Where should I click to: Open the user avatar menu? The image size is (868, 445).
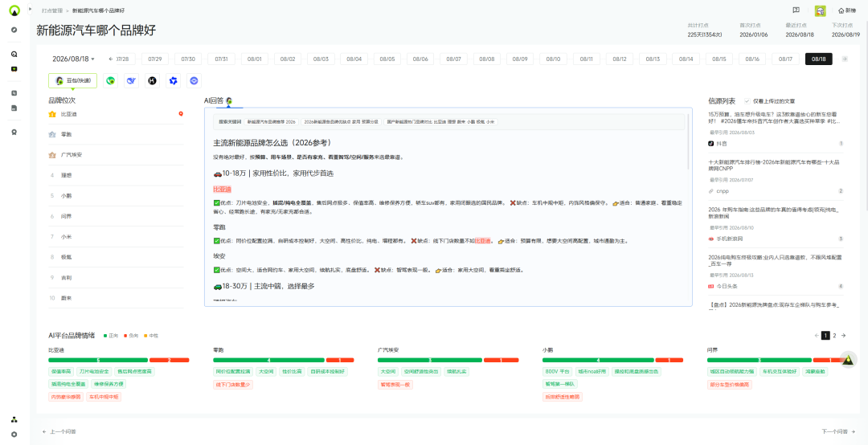tap(821, 10)
